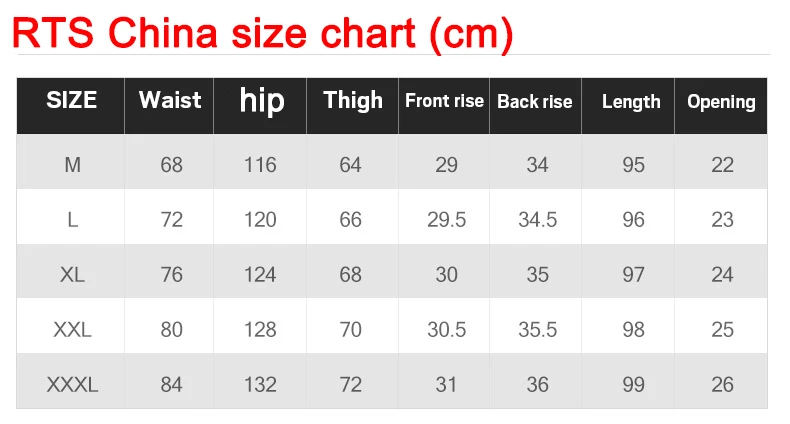
Task: Select length value 99 for XXXL
Action: (x=634, y=384)
